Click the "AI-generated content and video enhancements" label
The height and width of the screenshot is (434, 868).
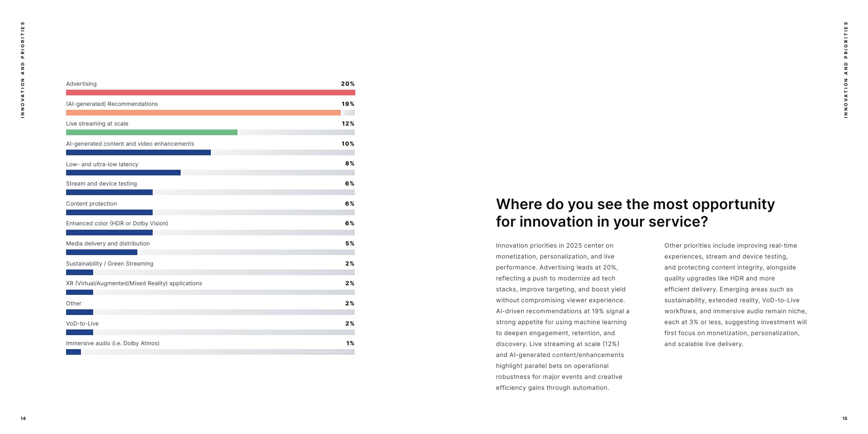click(130, 144)
